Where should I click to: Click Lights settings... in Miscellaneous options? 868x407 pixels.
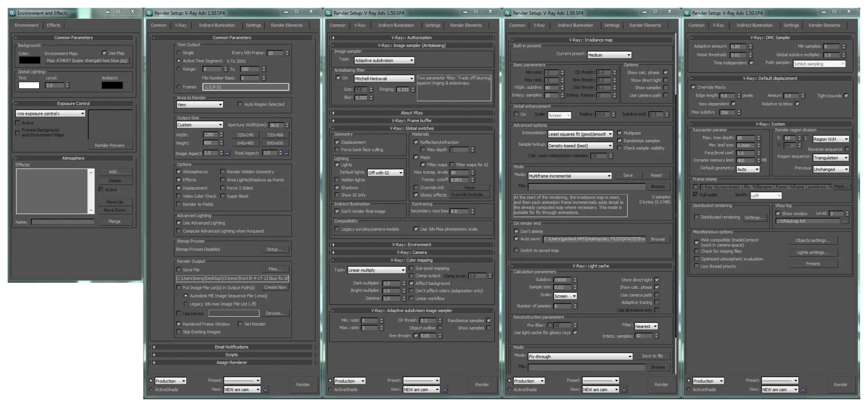(x=813, y=253)
